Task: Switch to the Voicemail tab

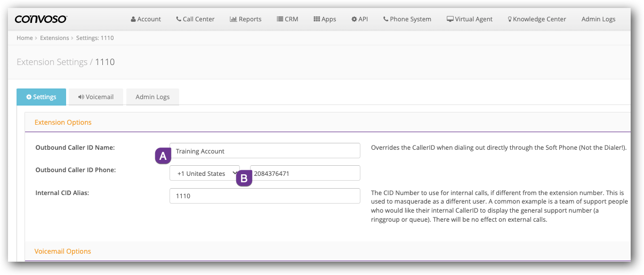Action: point(95,97)
